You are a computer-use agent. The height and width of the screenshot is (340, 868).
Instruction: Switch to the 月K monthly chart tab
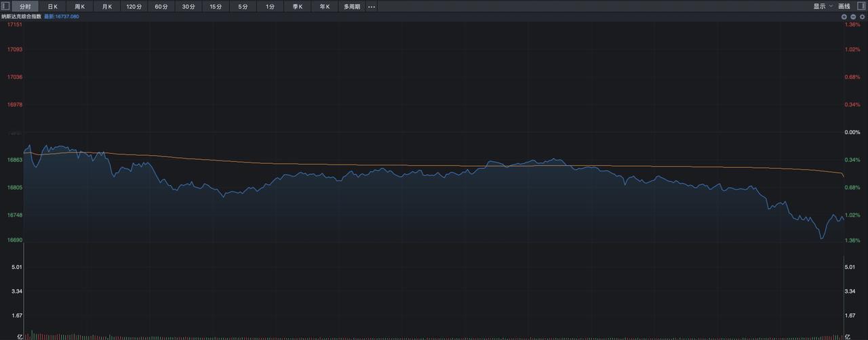[x=107, y=7]
